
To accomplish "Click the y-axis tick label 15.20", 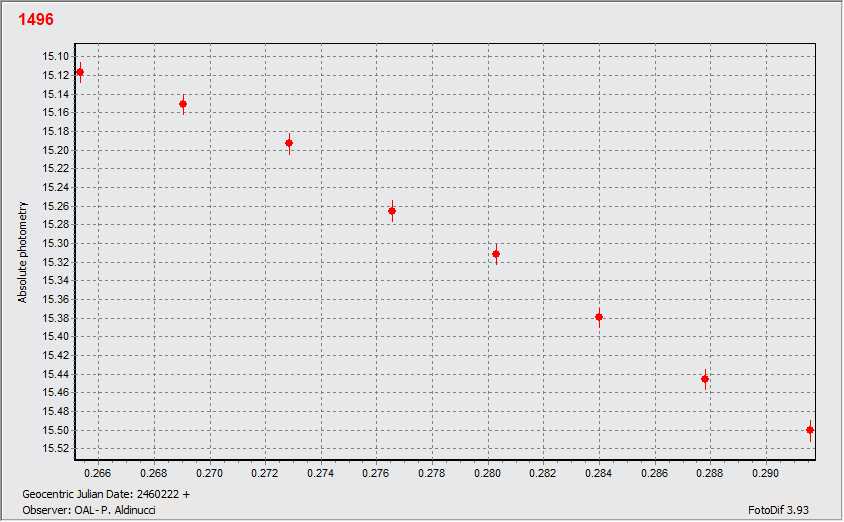I will click(x=55, y=150).
